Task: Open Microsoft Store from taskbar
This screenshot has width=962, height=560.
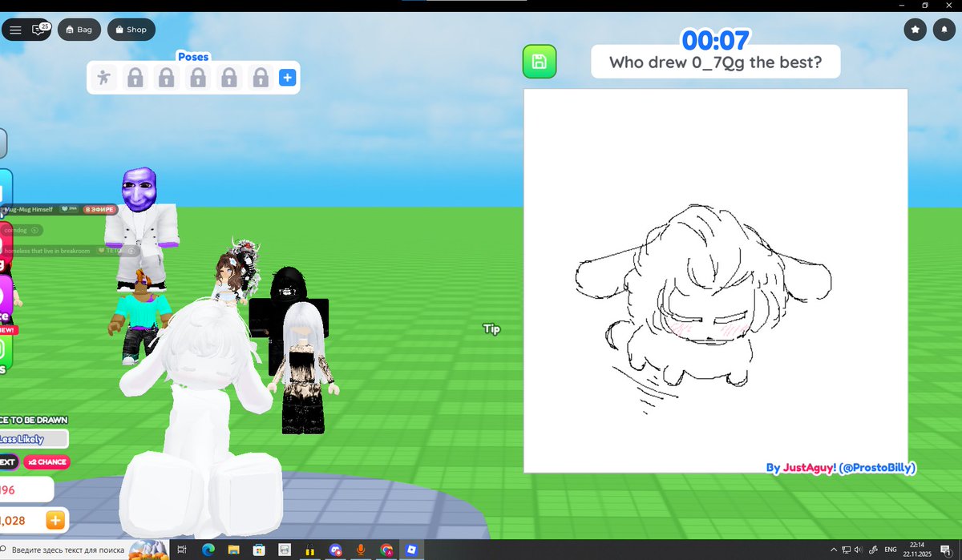Action: pyautogui.click(x=259, y=550)
